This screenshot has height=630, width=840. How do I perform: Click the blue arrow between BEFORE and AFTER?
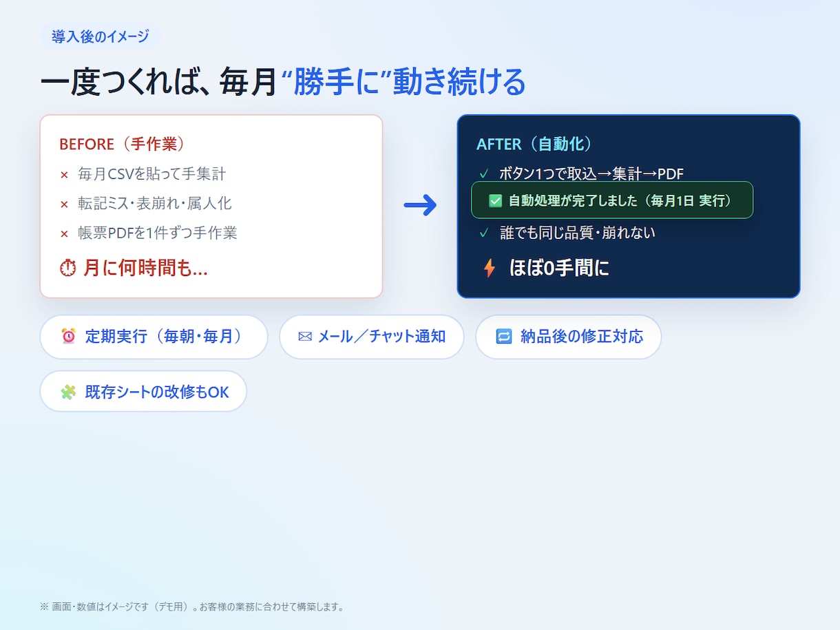click(x=420, y=205)
